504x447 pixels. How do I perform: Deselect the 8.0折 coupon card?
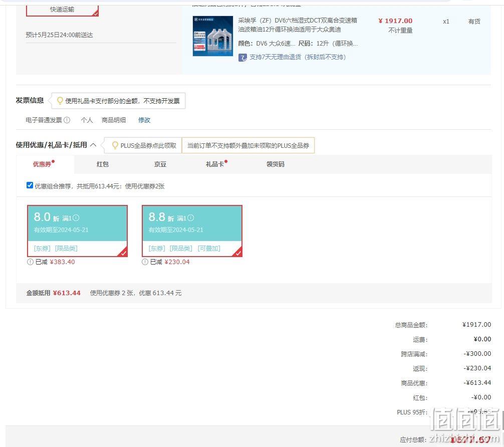(78, 231)
